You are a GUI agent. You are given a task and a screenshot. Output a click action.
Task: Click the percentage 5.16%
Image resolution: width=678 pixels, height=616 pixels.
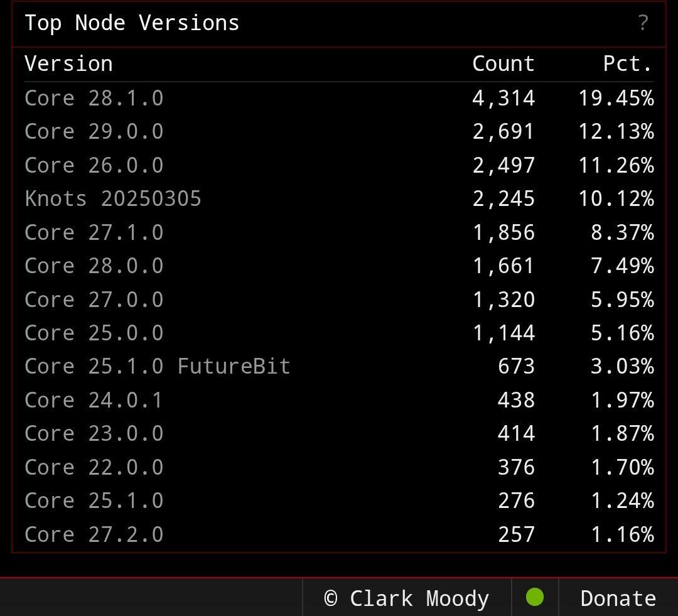622,333
